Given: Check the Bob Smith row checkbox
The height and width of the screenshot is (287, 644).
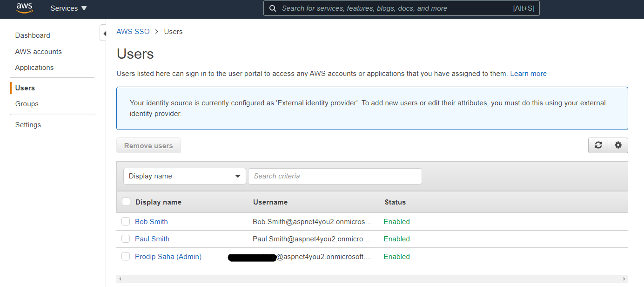Looking at the screenshot, I should (126, 221).
